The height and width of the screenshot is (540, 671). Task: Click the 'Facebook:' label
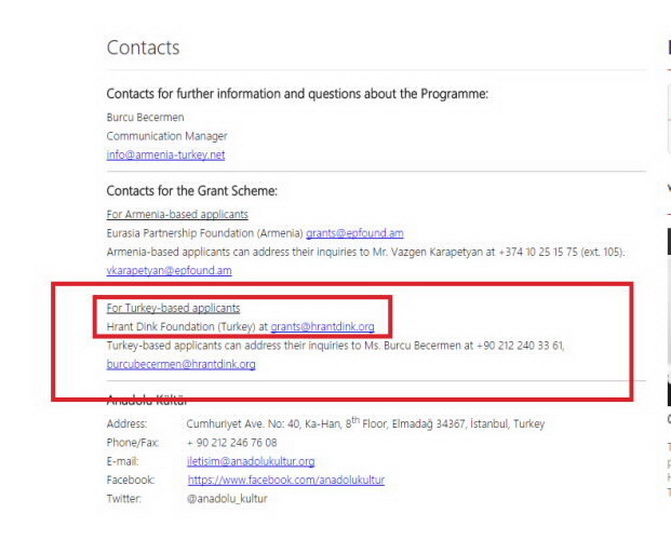(x=131, y=480)
